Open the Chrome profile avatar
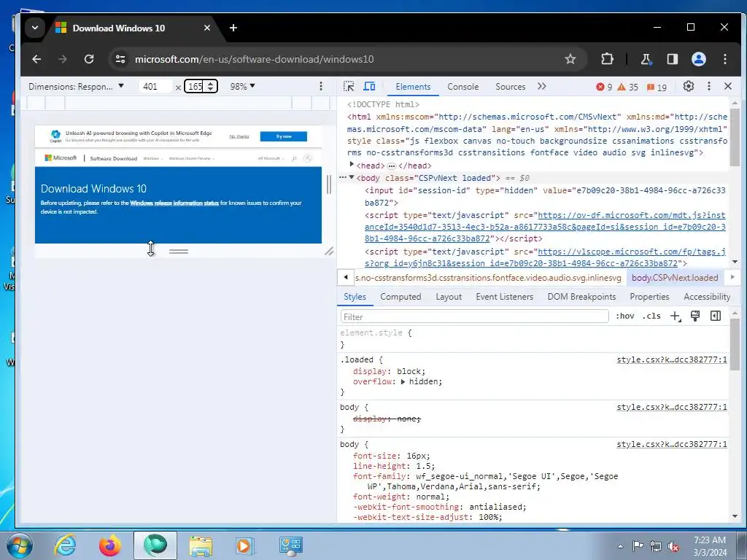Image resolution: width=747 pixels, height=560 pixels. coord(698,59)
